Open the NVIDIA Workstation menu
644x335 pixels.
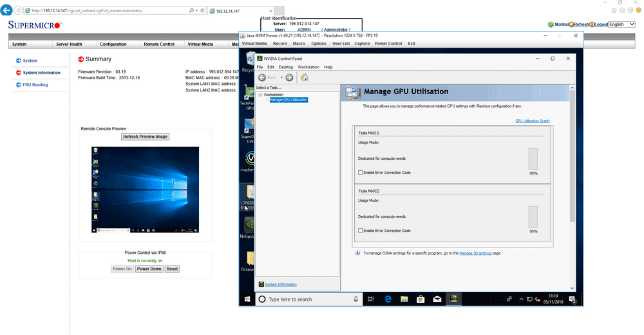308,67
